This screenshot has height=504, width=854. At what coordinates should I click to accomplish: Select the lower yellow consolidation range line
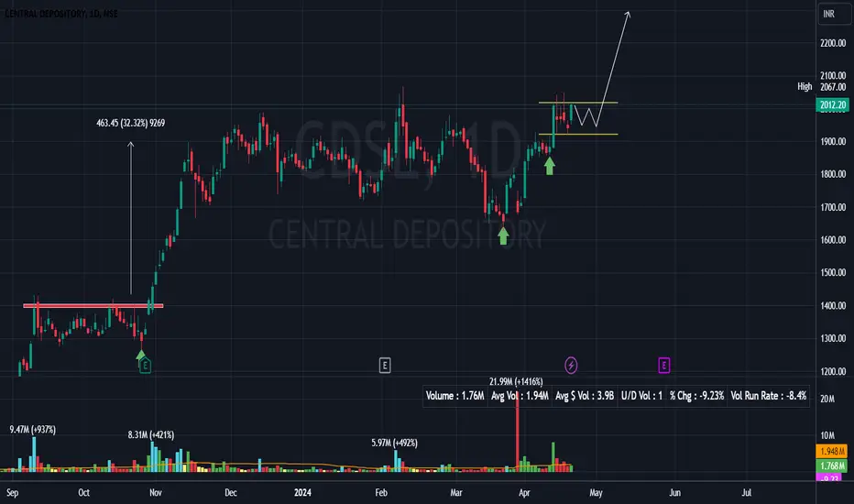[578, 134]
